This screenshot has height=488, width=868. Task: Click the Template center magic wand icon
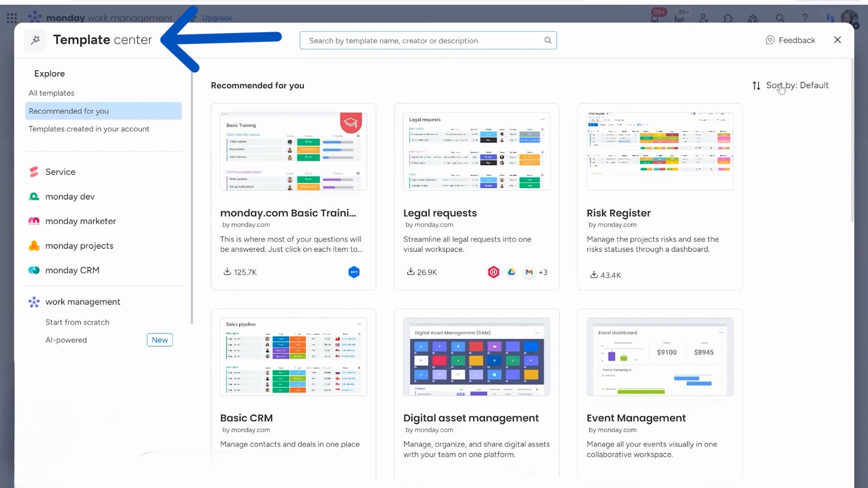tap(35, 40)
